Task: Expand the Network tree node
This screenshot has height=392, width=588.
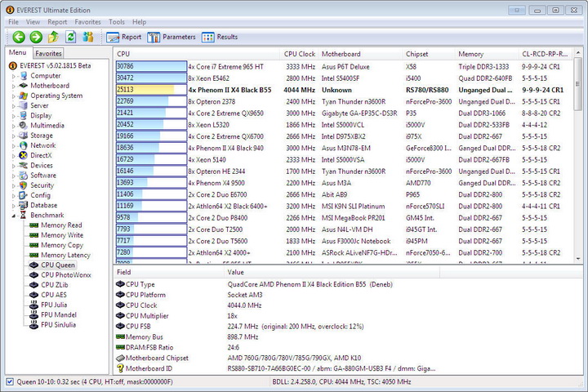Action: [x=14, y=145]
